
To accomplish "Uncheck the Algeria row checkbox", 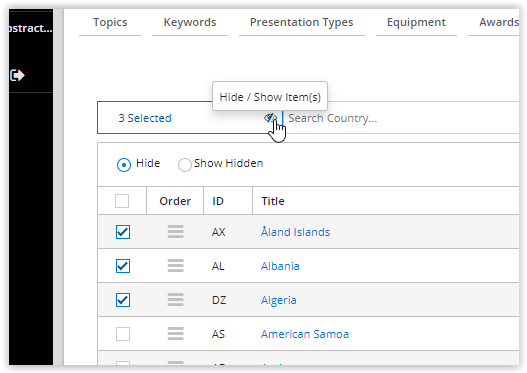I will coord(123,300).
